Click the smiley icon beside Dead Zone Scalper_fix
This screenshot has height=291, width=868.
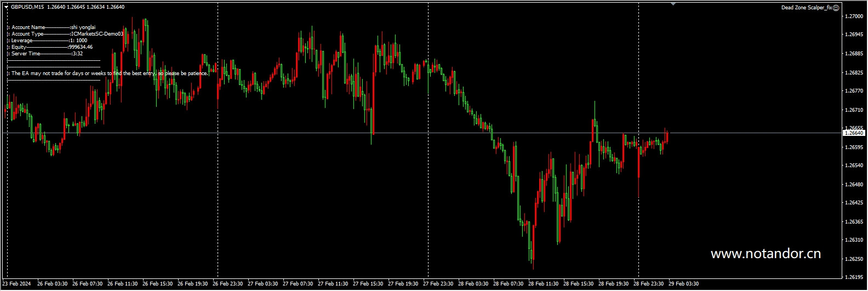click(836, 8)
